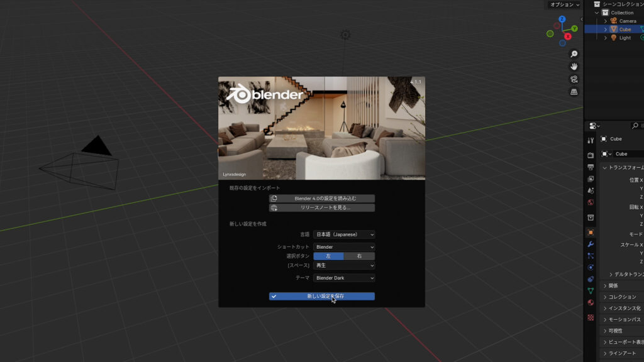Open the Modifiers tab (blue wrench icon)
The width and height of the screenshot is (644, 362).
click(591, 244)
